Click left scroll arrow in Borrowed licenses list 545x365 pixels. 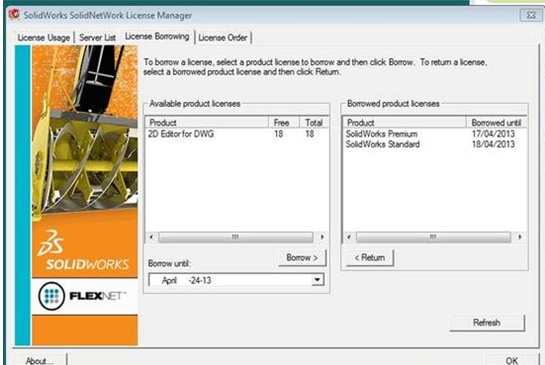349,237
